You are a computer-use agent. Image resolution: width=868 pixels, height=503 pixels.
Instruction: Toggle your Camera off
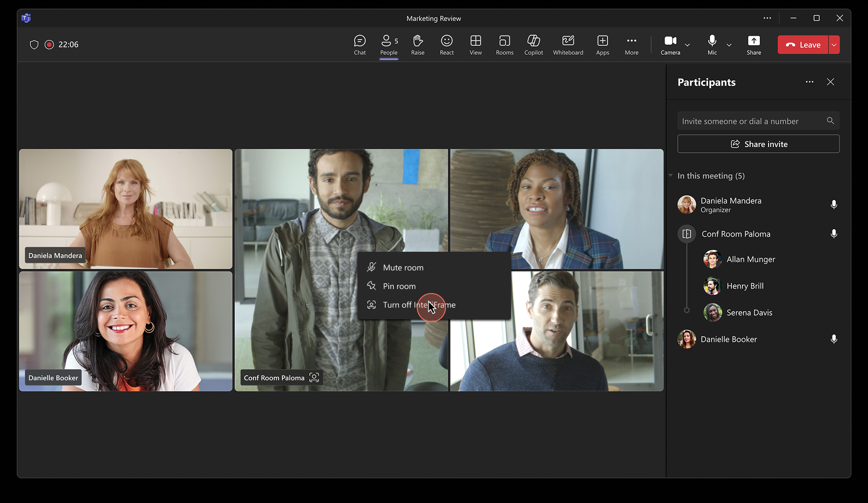click(669, 44)
